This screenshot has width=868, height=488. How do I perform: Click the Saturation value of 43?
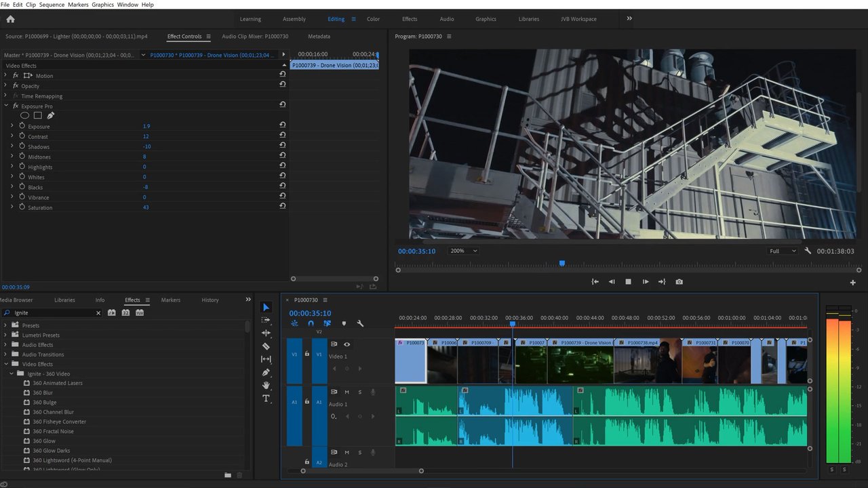(x=145, y=207)
